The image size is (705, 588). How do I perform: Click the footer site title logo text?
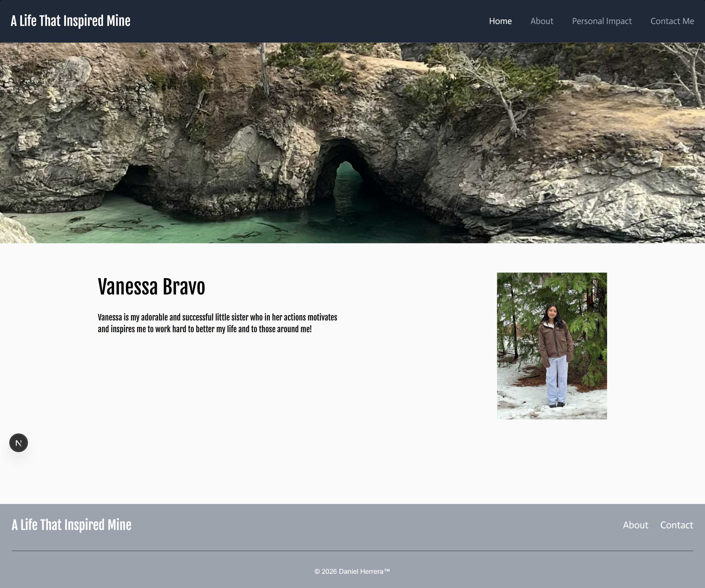tap(71, 525)
